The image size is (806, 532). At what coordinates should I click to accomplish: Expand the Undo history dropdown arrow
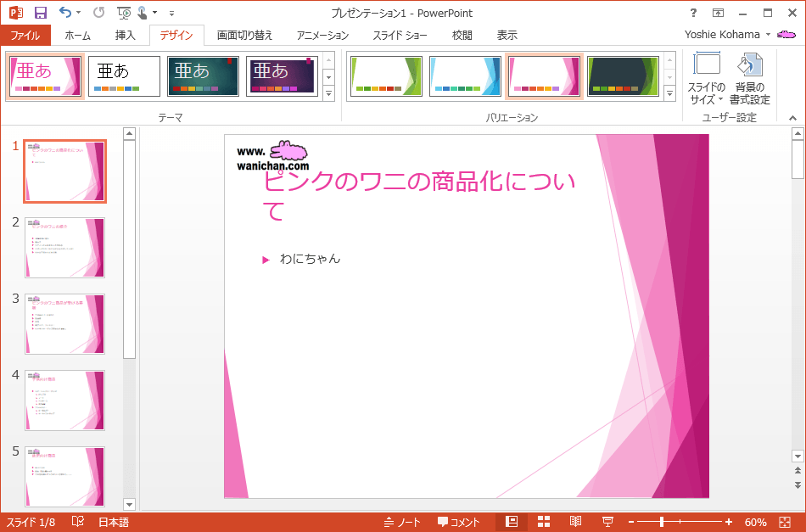[x=78, y=13]
